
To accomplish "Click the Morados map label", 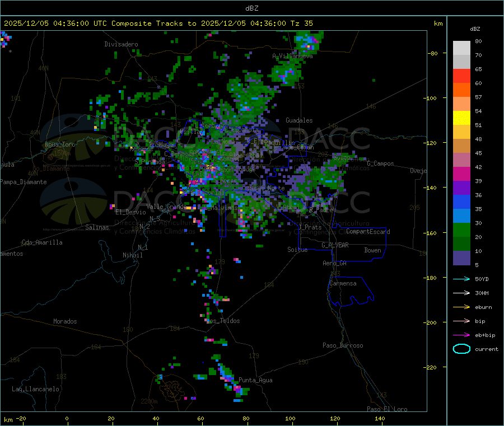I will (65, 321).
